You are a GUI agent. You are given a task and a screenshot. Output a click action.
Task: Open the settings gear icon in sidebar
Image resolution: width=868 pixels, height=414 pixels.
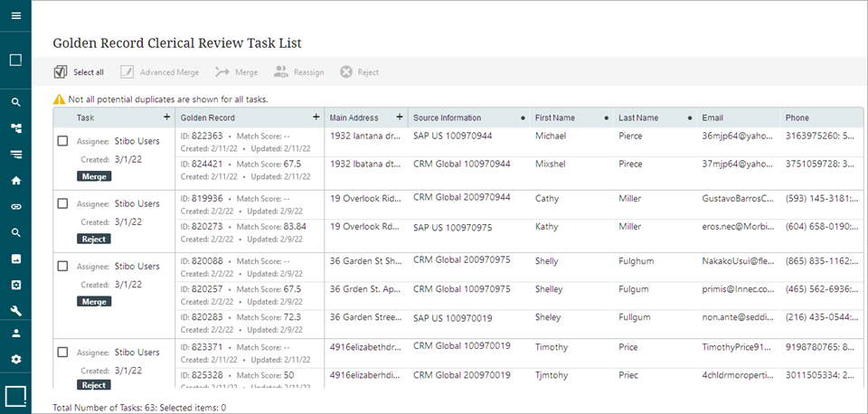[x=15, y=360]
